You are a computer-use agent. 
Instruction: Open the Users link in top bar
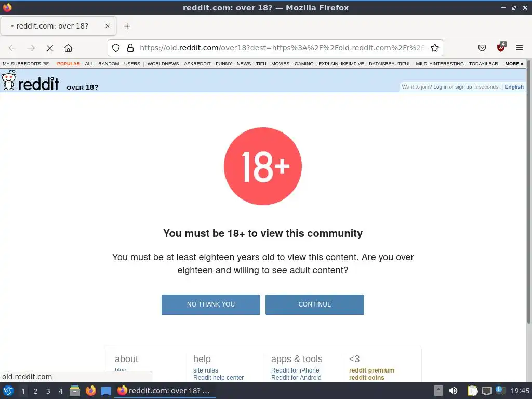(x=132, y=64)
